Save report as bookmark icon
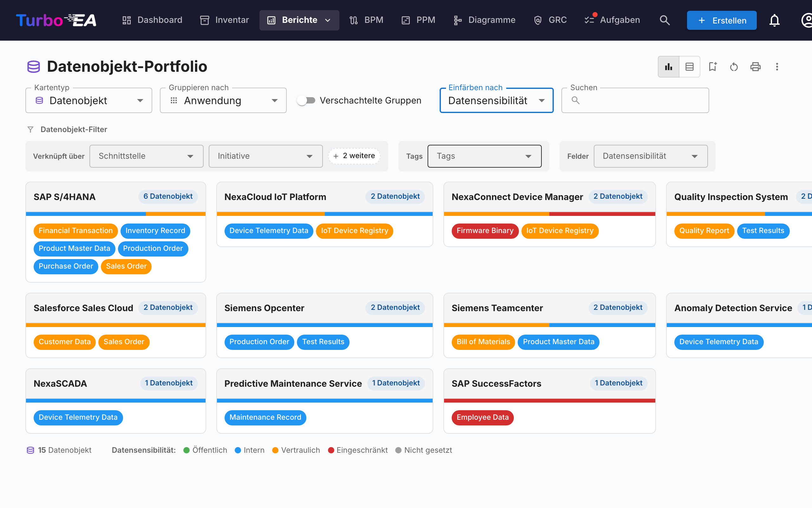Screen dimensions: 812x508 712,67
